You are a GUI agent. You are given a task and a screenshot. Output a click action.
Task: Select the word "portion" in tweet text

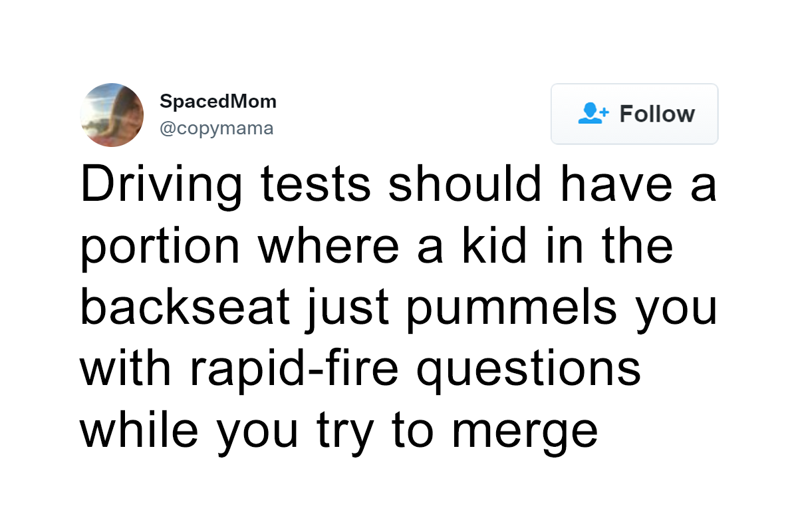(160, 247)
